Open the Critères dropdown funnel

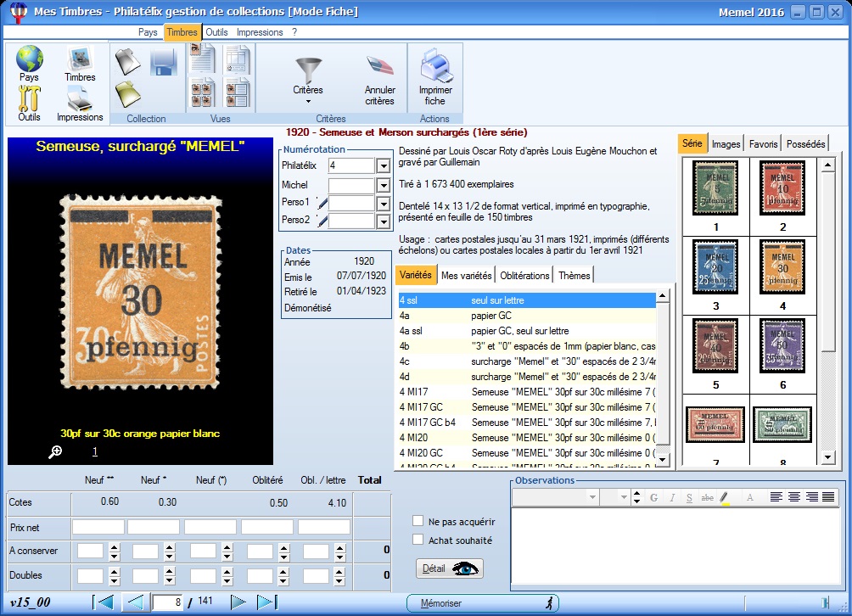tap(308, 80)
